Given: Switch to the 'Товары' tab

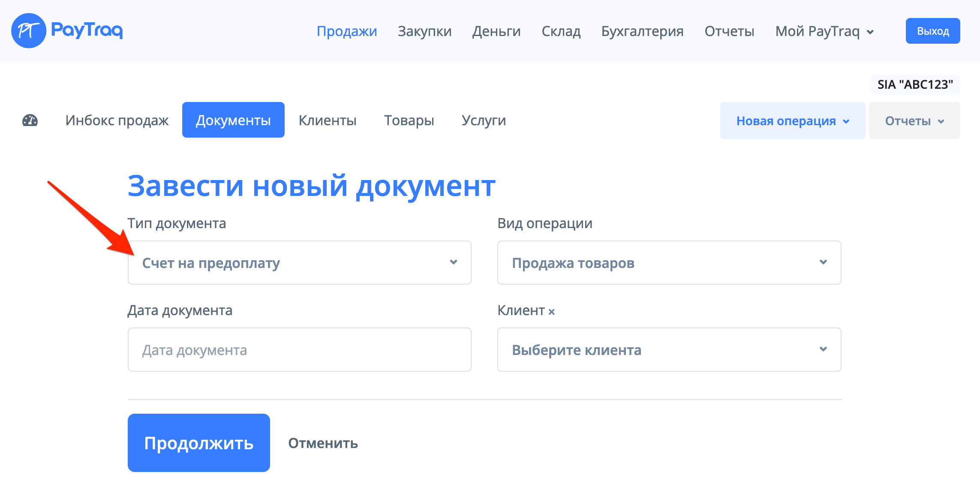Looking at the screenshot, I should 409,120.
